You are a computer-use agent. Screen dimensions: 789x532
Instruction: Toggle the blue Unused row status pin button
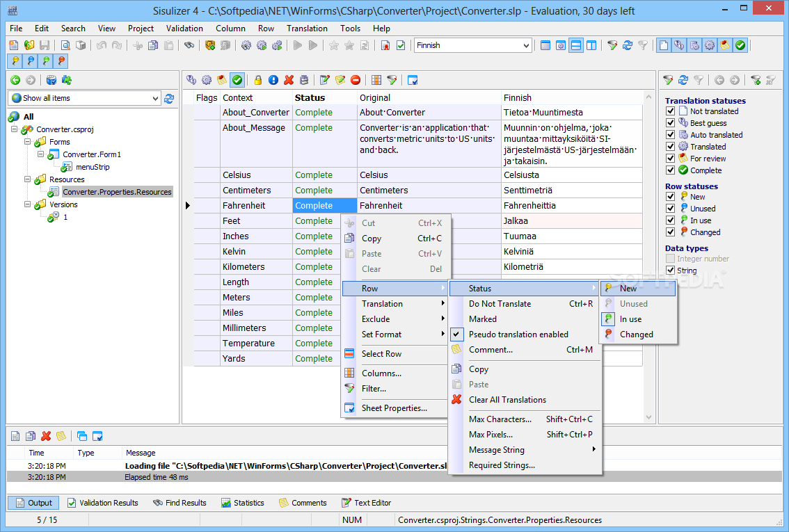(31, 61)
